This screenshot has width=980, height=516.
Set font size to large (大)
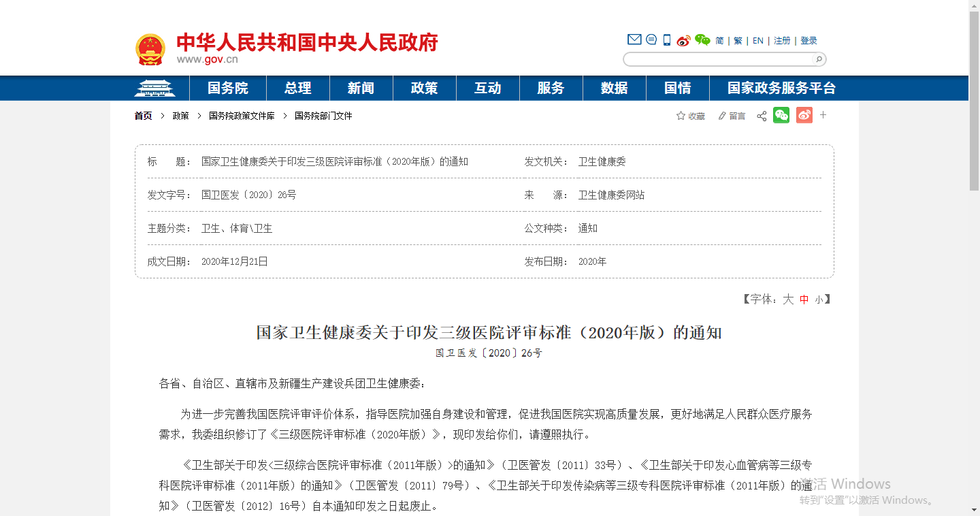click(788, 300)
